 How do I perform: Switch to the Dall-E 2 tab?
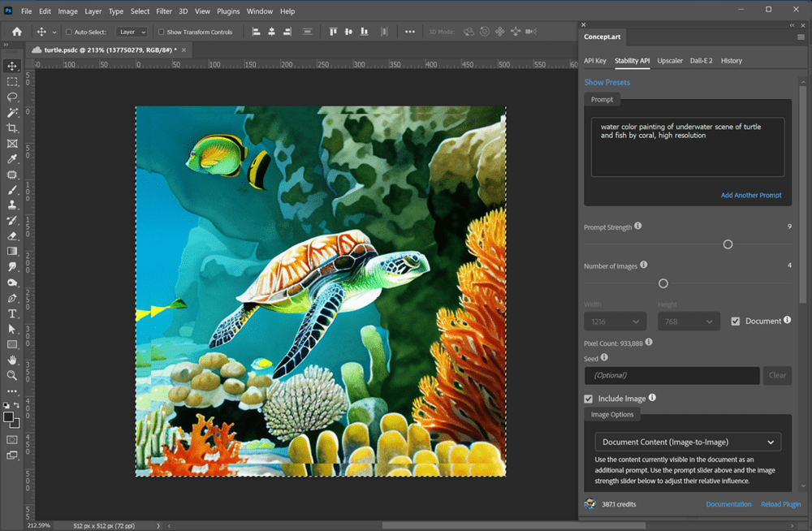coord(702,61)
